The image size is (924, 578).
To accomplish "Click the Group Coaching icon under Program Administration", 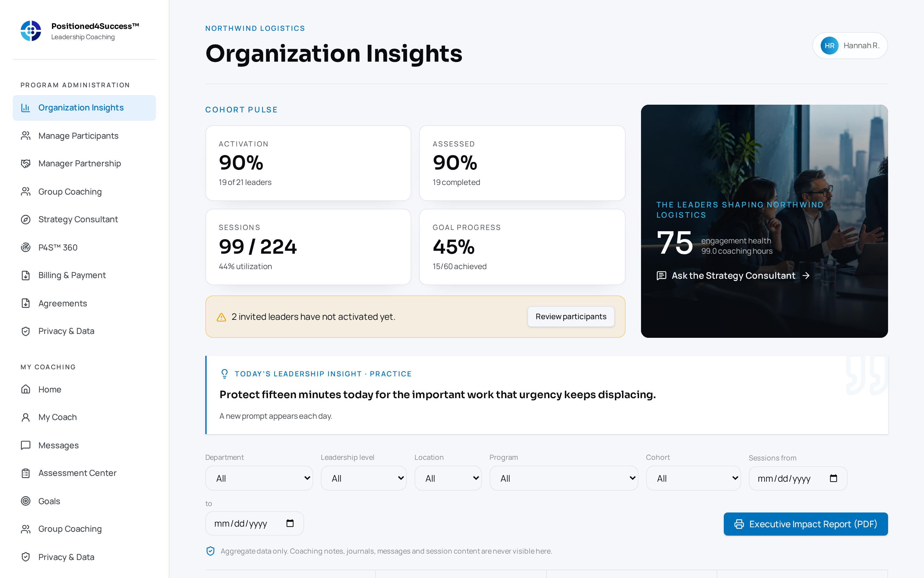I will (26, 191).
